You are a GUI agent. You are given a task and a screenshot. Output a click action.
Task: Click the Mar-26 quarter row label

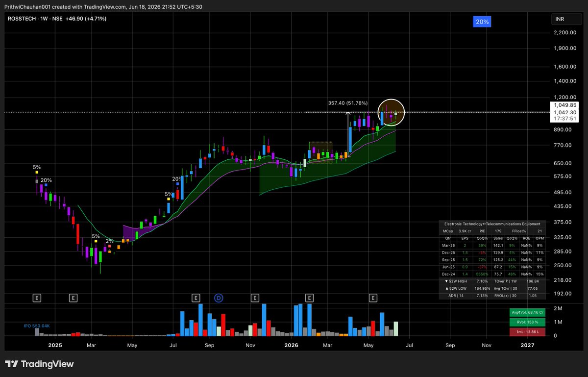448,246
